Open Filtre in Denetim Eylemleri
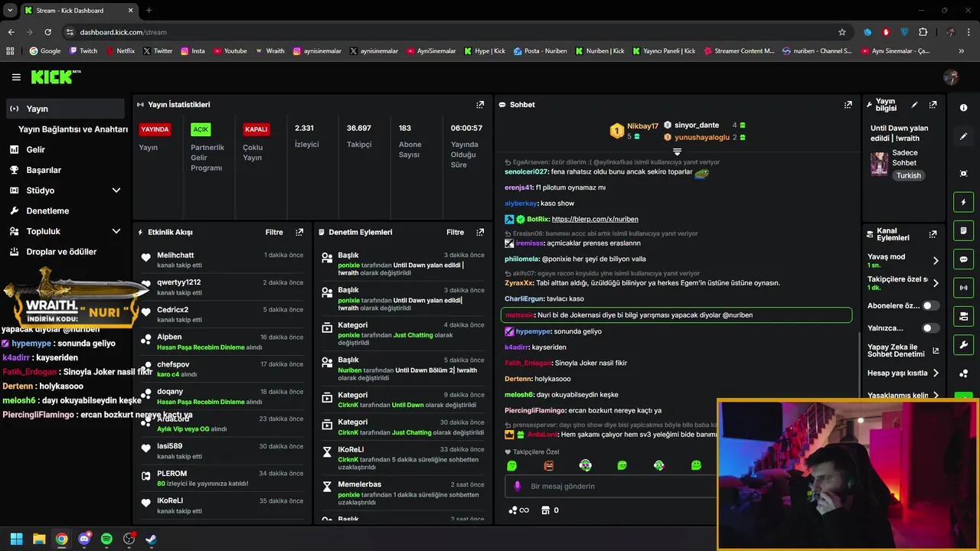The width and height of the screenshot is (980, 551). point(455,232)
